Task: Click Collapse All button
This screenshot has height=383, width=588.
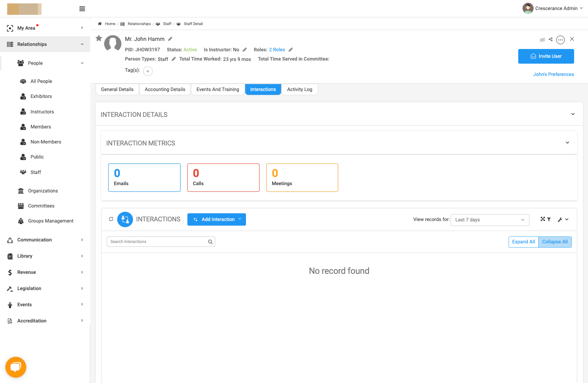Action: (555, 242)
